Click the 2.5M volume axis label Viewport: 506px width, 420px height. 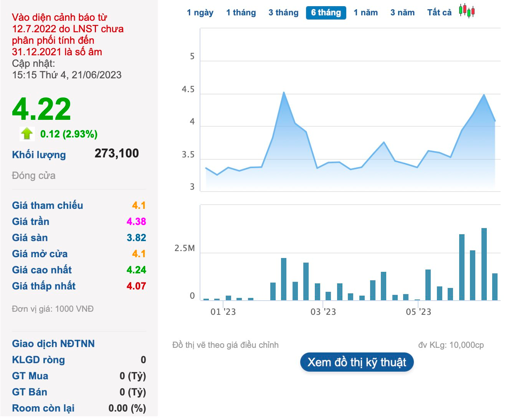coord(185,248)
